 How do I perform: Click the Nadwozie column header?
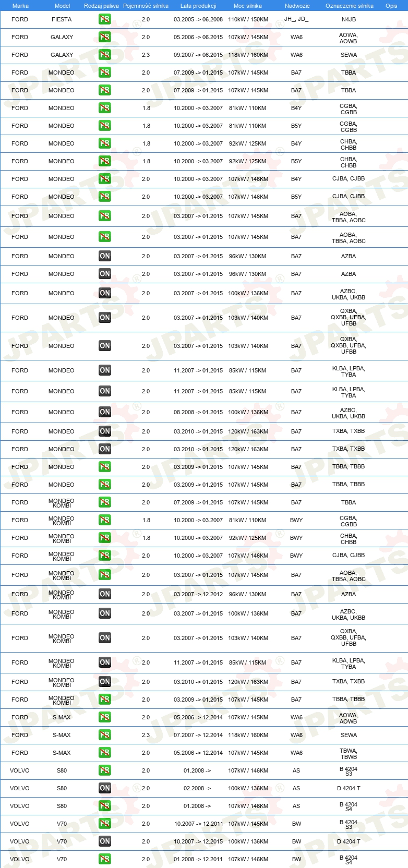(x=297, y=6)
